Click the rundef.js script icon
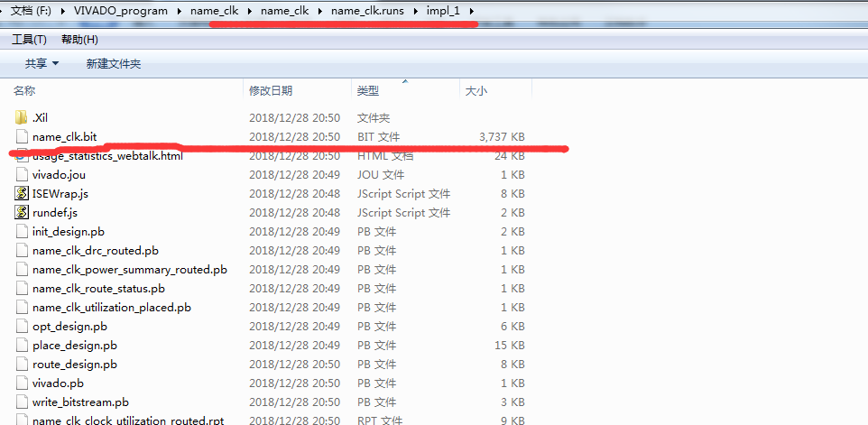Screen dimensions: 868x425 [x=22, y=212]
